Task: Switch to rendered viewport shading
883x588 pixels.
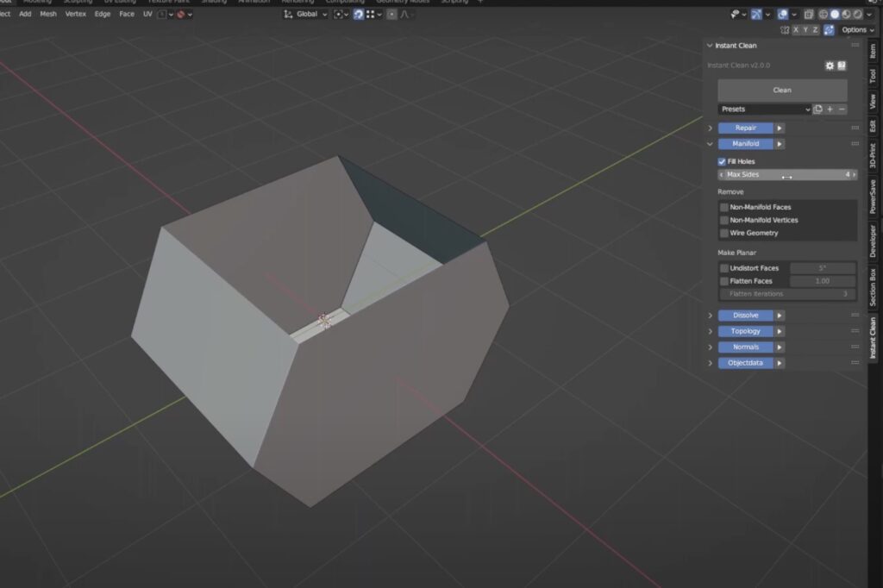Action: (x=857, y=14)
